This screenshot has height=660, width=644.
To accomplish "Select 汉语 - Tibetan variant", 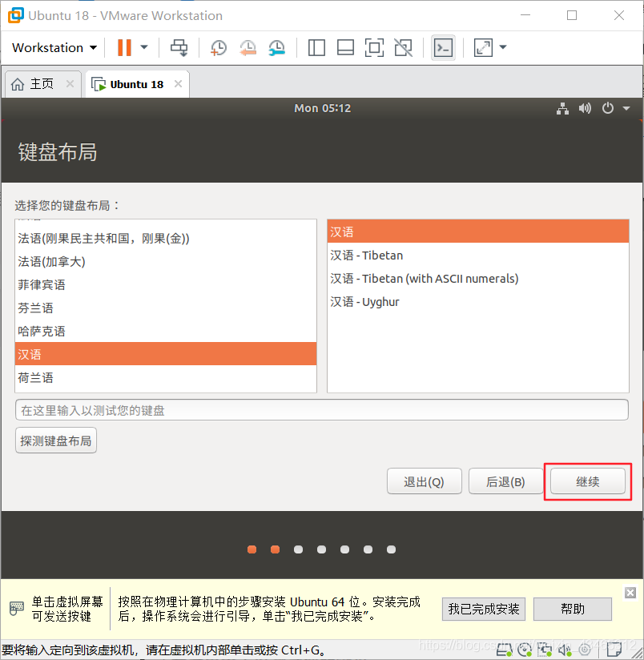I will click(x=478, y=255).
